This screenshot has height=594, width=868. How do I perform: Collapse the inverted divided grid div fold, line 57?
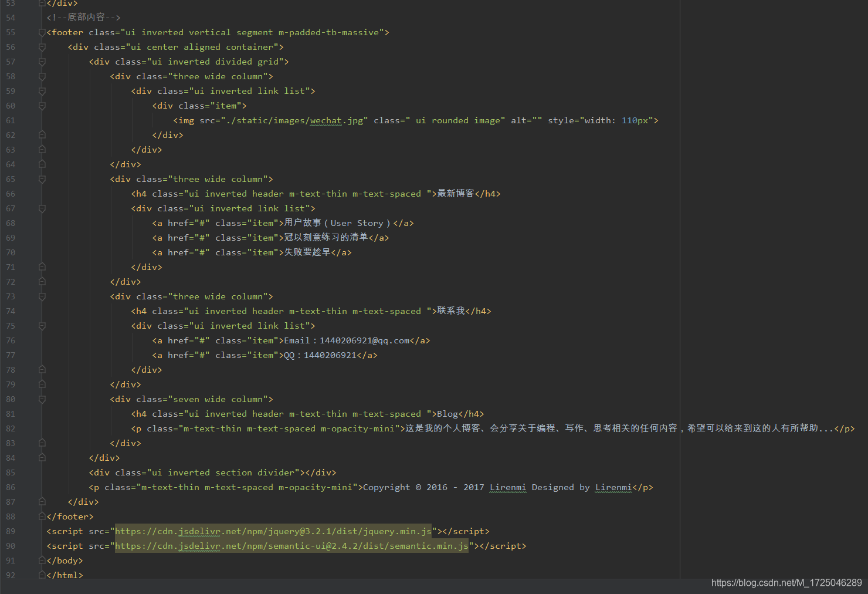click(x=42, y=62)
